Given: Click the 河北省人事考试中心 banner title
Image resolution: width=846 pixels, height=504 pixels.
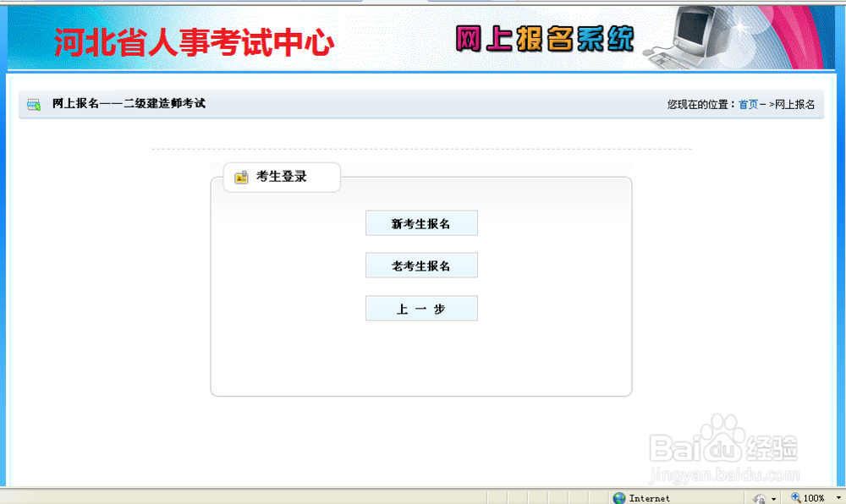Looking at the screenshot, I should coord(195,42).
